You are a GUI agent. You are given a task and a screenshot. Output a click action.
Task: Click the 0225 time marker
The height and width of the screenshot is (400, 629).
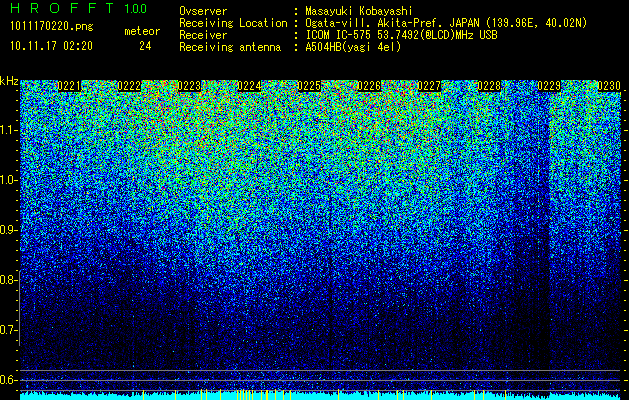309,86
